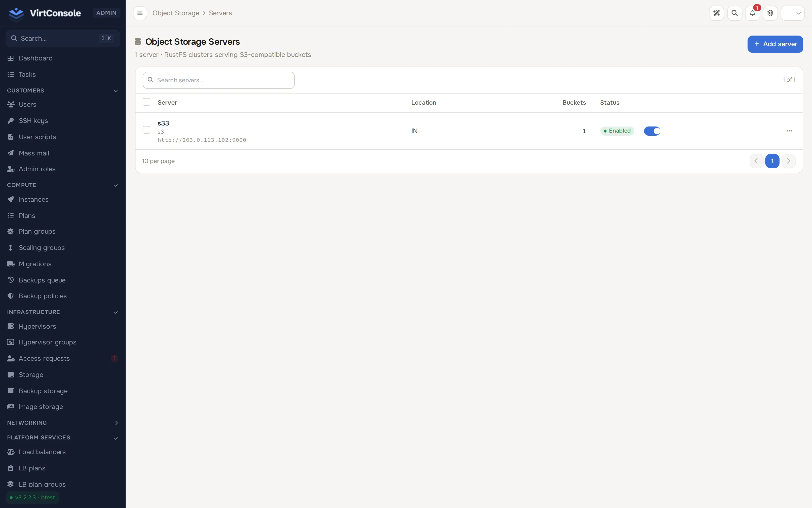Disable the s33 server toggle
Image resolution: width=812 pixels, height=508 pixels.
[652, 131]
